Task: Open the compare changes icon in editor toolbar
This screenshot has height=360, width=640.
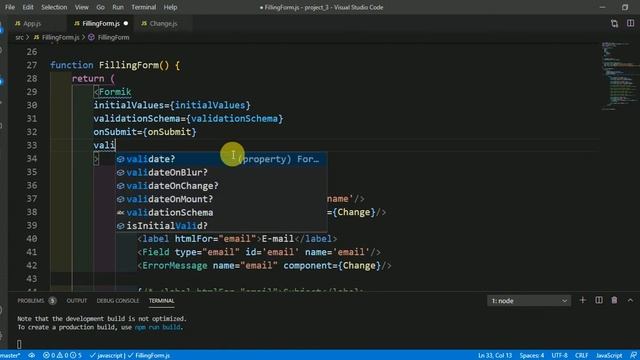Action: click(614, 24)
